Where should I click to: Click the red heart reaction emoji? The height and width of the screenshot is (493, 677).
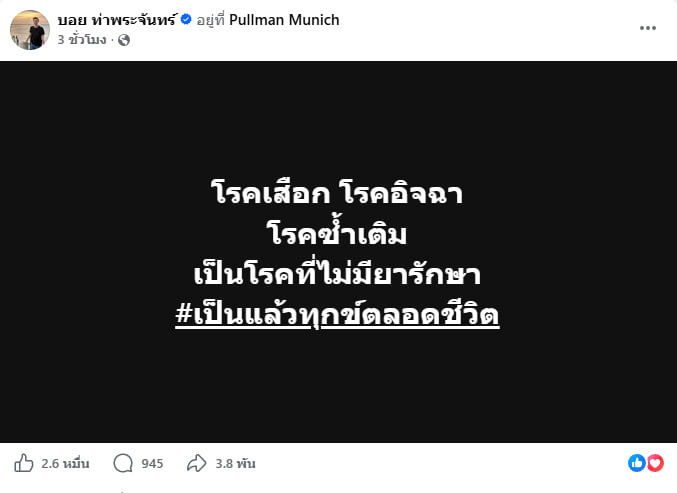[655, 463]
